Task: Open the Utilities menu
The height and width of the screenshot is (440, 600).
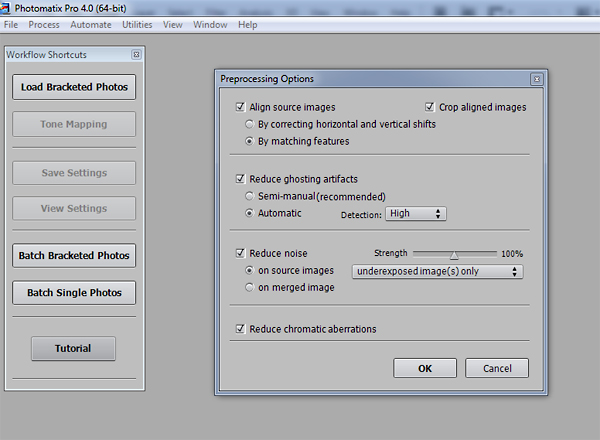Action: pos(137,25)
